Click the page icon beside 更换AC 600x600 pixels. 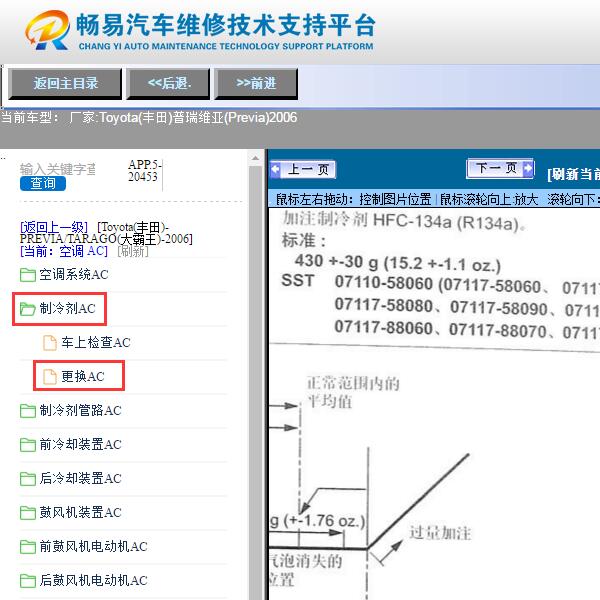pyautogui.click(x=50, y=377)
